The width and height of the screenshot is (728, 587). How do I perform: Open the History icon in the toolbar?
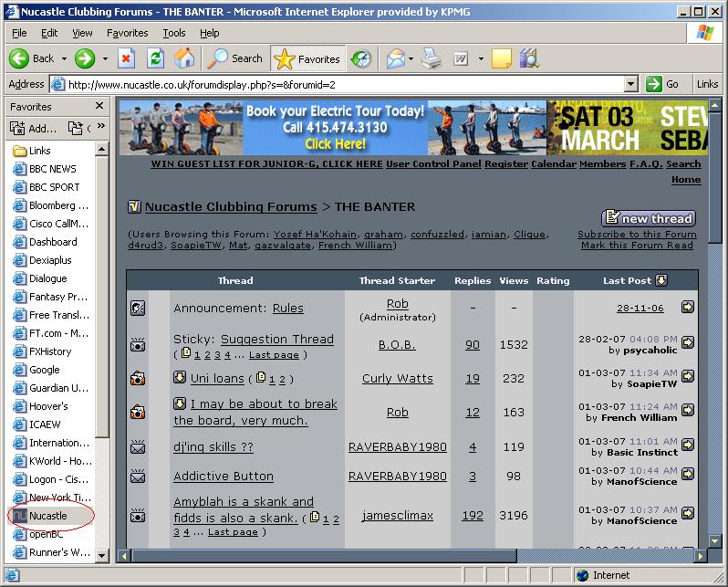[361, 58]
